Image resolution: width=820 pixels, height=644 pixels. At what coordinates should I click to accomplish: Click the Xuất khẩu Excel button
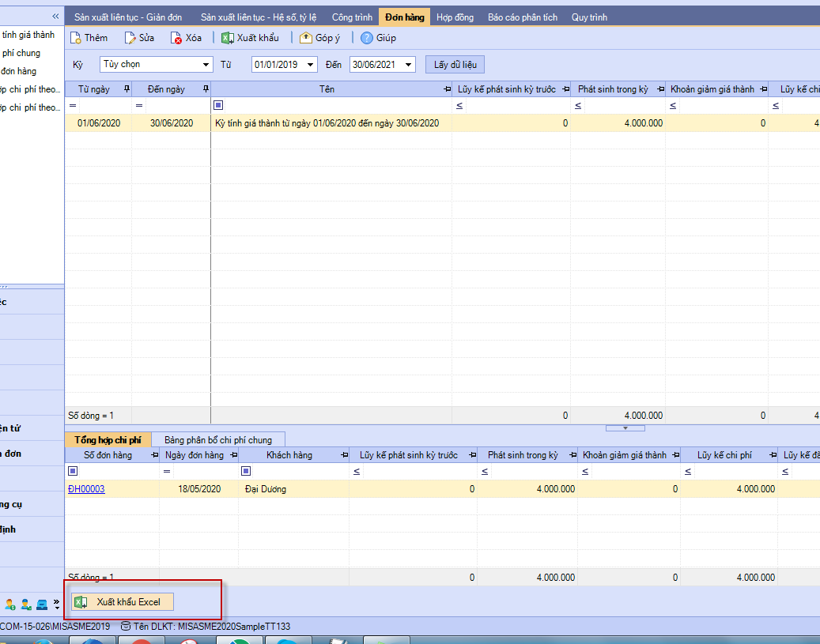coord(123,602)
